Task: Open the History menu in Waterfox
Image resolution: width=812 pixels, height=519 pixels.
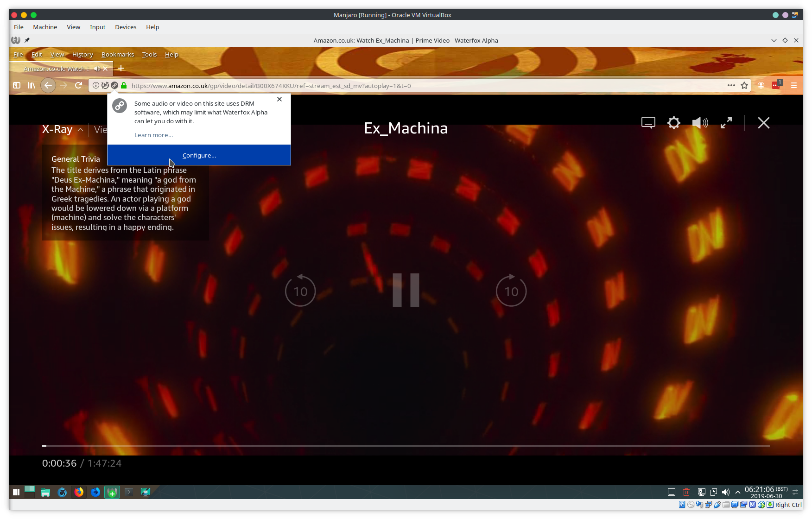Action: tap(82, 54)
